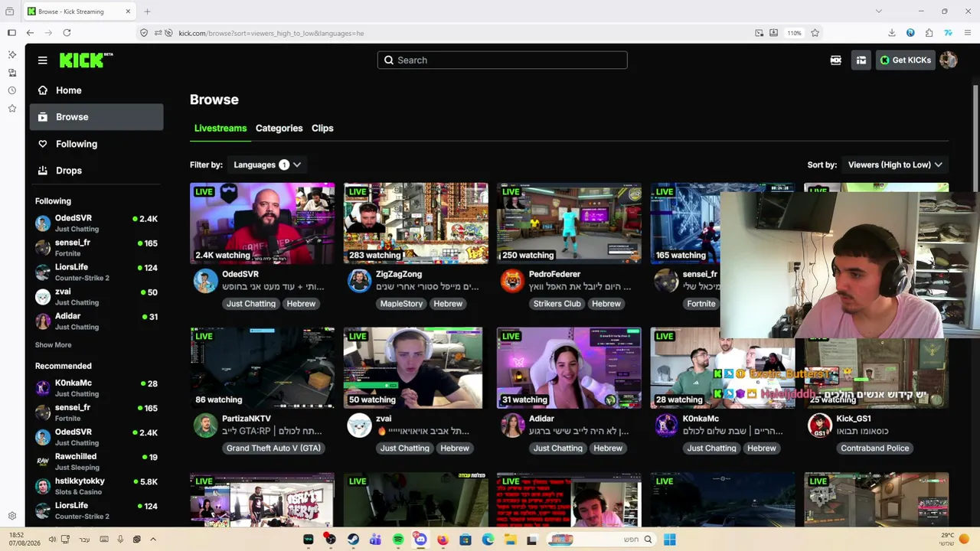980x551 pixels.
Task: Switch to the Categories tab
Action: click(279, 128)
